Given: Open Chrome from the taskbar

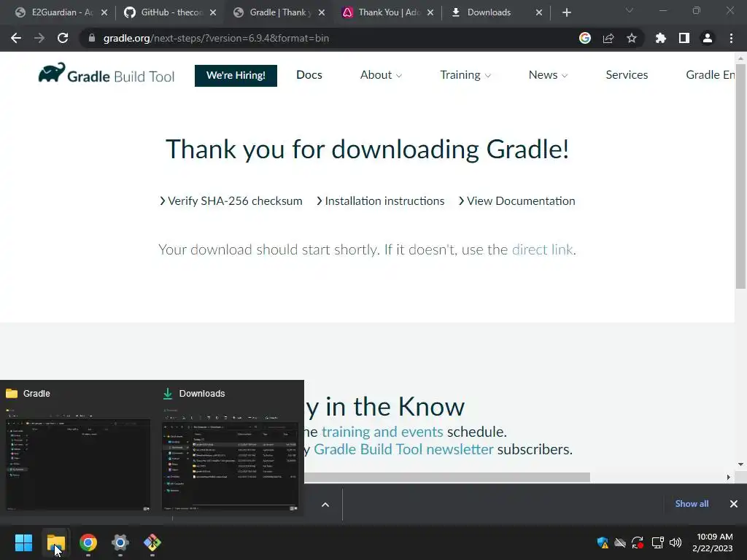Looking at the screenshot, I should coord(88,542).
